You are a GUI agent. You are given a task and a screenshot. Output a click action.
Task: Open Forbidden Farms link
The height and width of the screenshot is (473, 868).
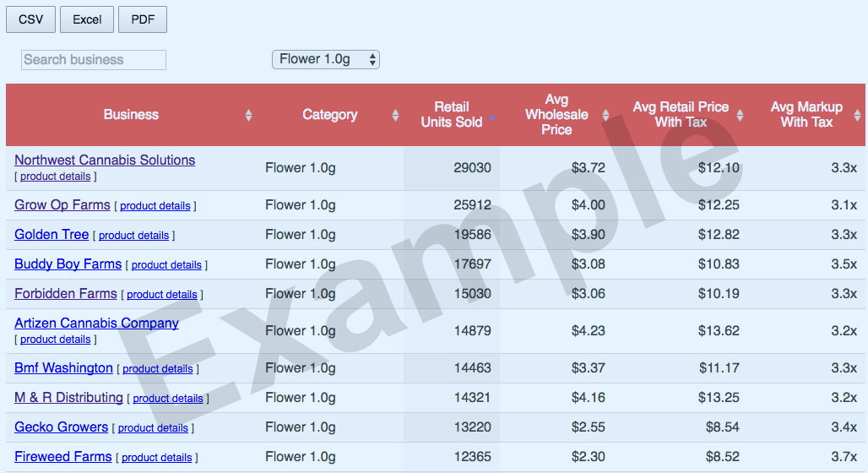tap(66, 294)
